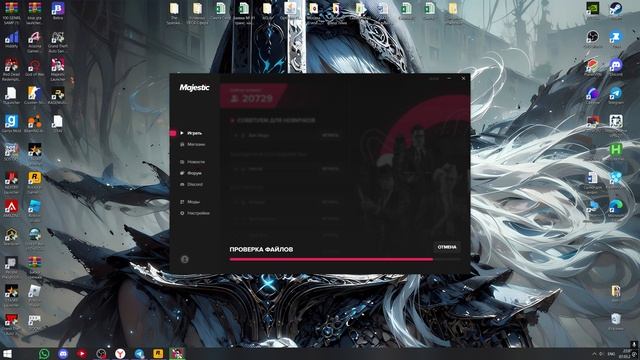
Task: Click the ENG language indicator in the tray
Action: [x=611, y=354]
